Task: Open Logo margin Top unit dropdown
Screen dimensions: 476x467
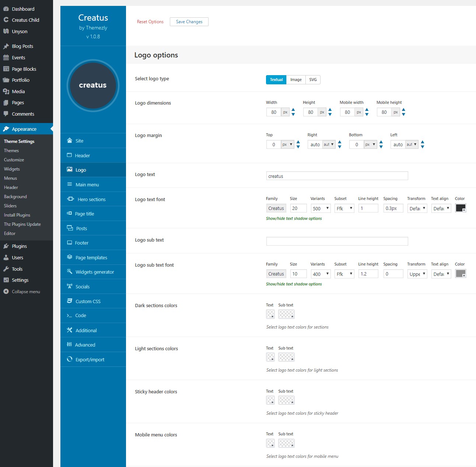Action: pyautogui.click(x=287, y=145)
